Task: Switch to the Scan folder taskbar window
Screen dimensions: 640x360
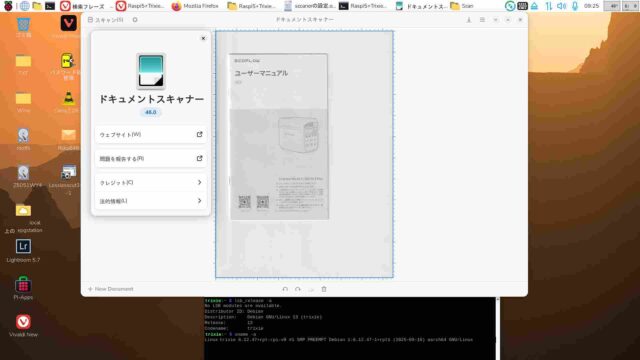Action: [462, 6]
